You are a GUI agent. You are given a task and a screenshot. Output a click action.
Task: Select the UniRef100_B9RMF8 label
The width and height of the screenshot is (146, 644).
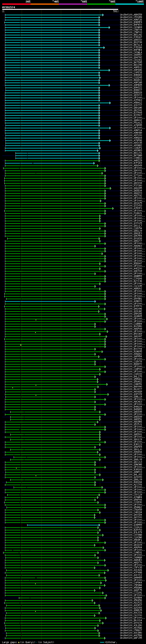tap(131, 22)
